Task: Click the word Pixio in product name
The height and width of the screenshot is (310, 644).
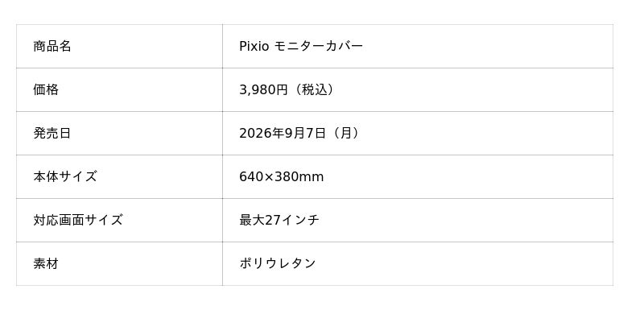Action: click(254, 47)
